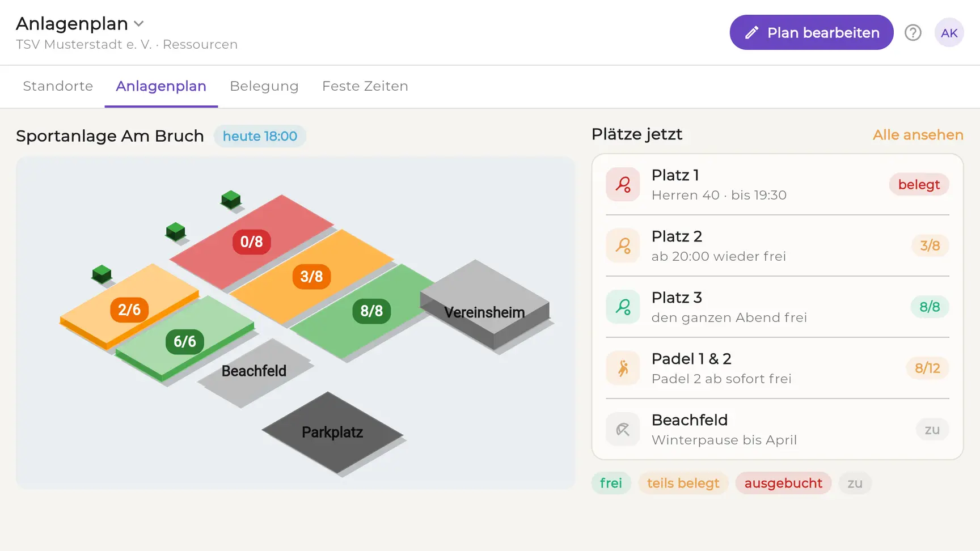Viewport: 980px width, 551px height.
Task: Click 'Winterpause bis April' text
Action: click(724, 440)
